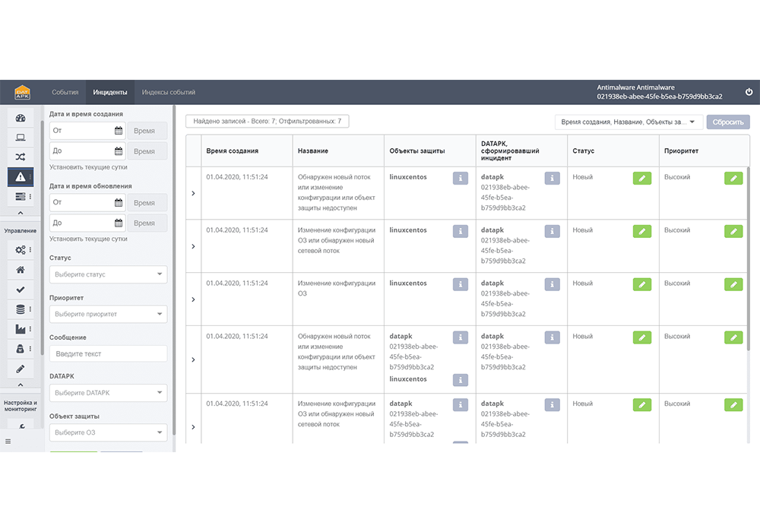Click the power logout icon
Screen dimensions: 760x532
coord(749,92)
